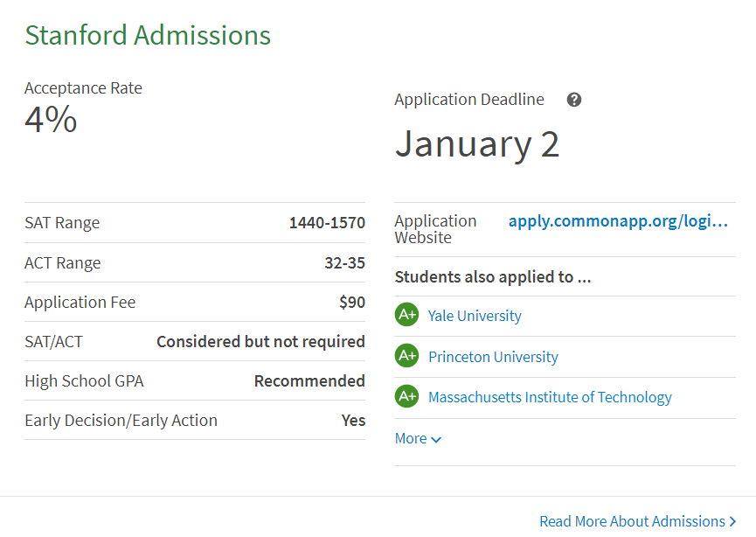Screen dimensions: 756x537
Task: Open the Yale University link
Action: coord(475,316)
